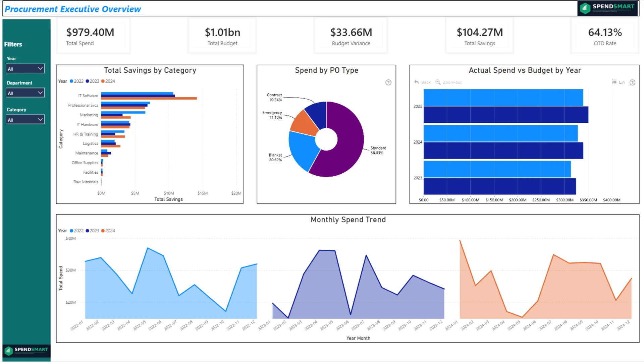644x362 pixels.
Task: Click the 'Facilities' category label
Action: coord(91,172)
